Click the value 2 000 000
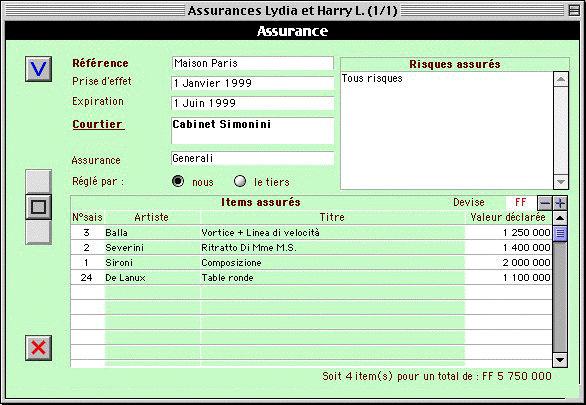Viewport: 586px width, 405px height. click(527, 263)
